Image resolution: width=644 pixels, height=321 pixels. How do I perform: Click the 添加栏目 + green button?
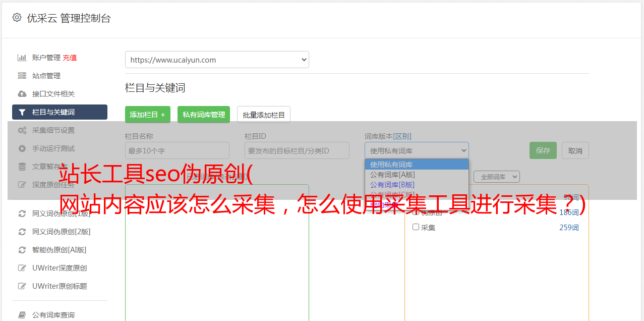click(x=148, y=115)
